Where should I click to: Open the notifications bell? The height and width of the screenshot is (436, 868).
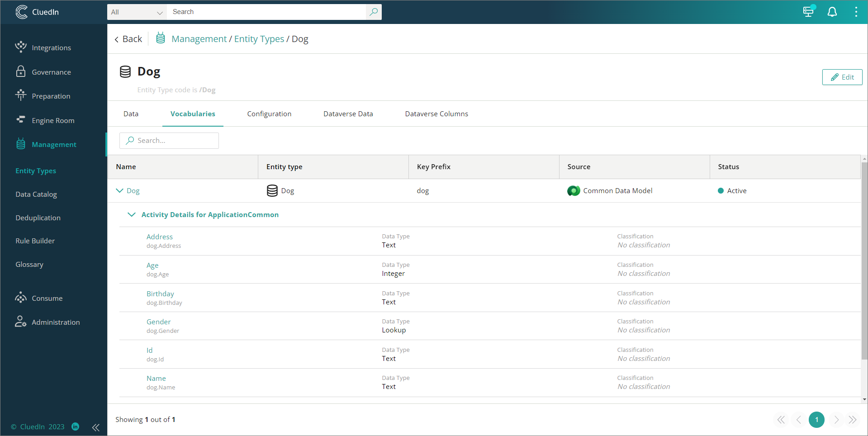832,12
